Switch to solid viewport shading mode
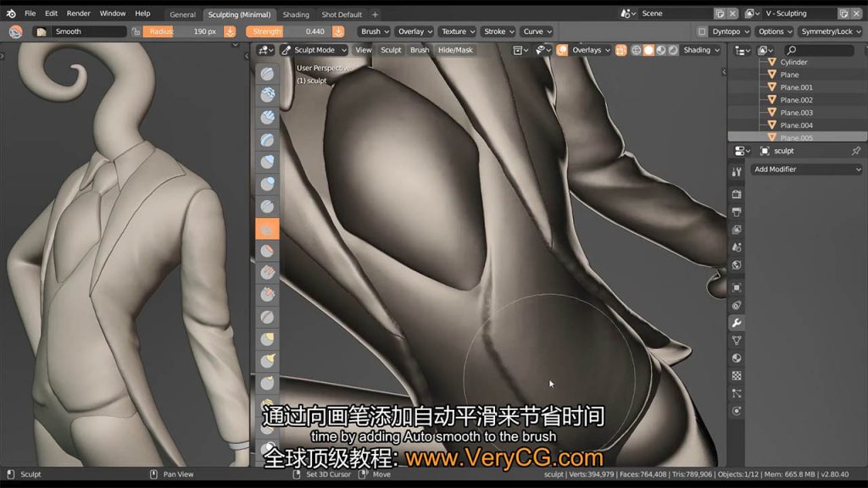This screenshot has height=488, width=868. [x=648, y=50]
